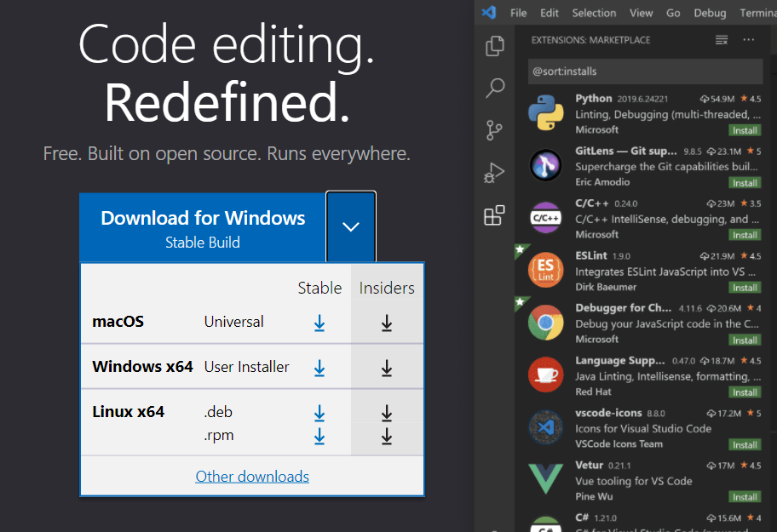Download Linux .rpm Insiders build

(x=387, y=436)
